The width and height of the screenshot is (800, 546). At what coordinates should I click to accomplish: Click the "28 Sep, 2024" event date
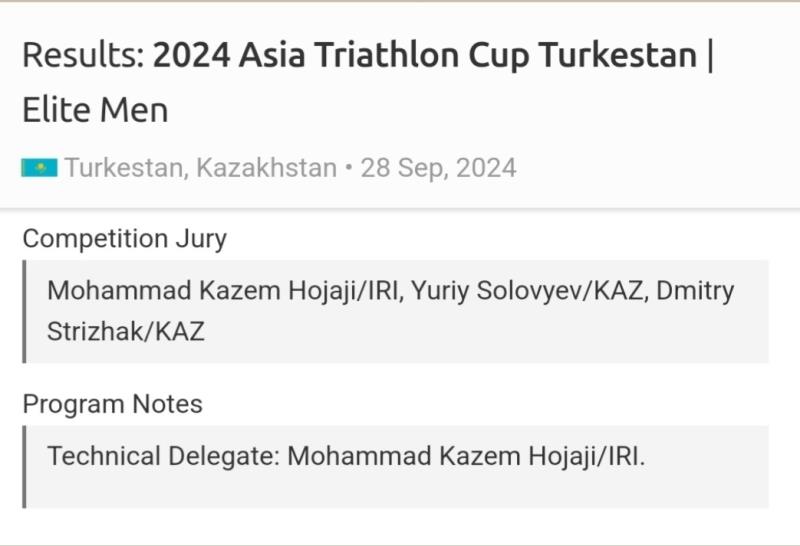pos(439,168)
